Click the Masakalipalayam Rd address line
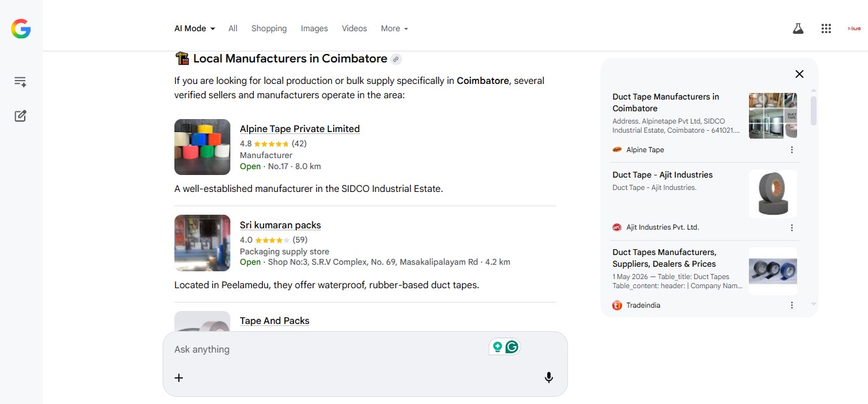The width and height of the screenshot is (868, 404). 375,262
